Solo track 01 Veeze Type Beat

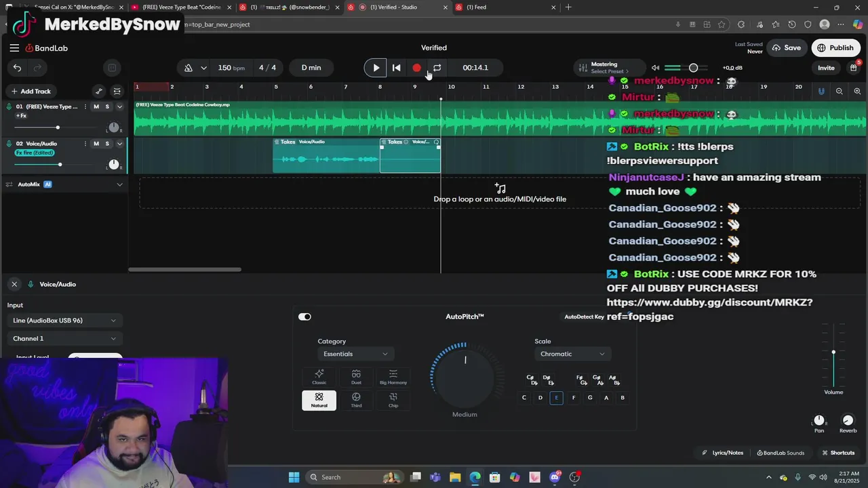(106, 106)
